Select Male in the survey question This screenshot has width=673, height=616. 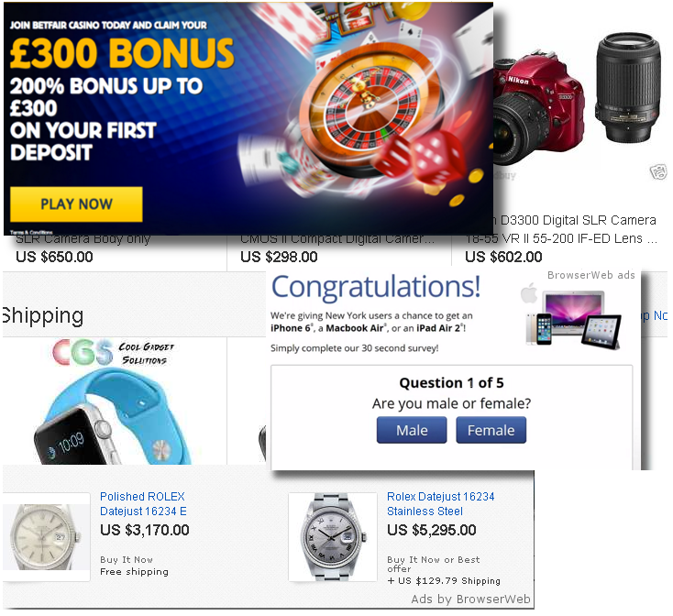point(412,430)
